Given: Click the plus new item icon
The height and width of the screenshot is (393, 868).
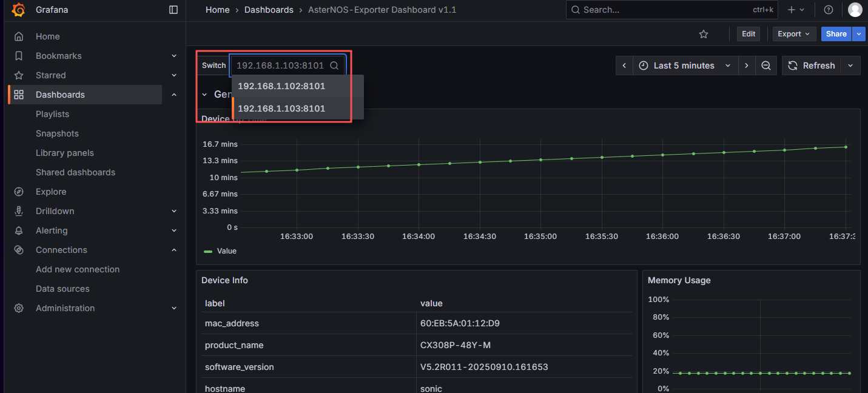Looking at the screenshot, I should (x=791, y=10).
